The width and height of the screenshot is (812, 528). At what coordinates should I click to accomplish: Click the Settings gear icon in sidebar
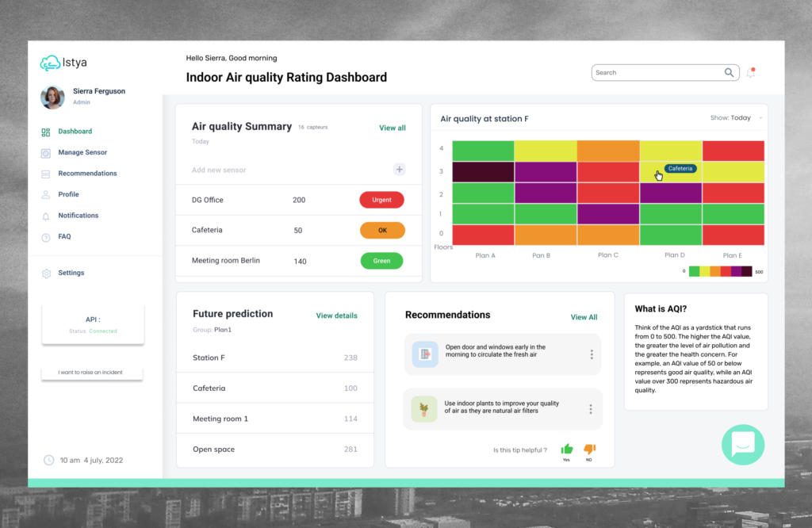[x=46, y=274]
